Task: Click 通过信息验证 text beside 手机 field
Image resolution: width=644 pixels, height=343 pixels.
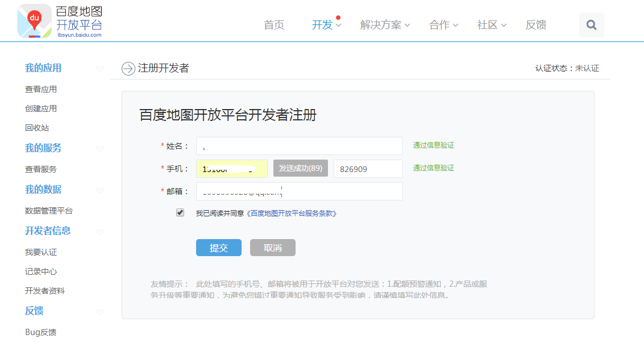Action: pos(434,168)
